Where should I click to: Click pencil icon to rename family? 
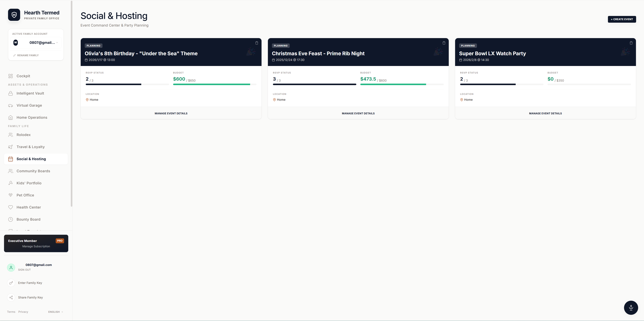coord(14,55)
